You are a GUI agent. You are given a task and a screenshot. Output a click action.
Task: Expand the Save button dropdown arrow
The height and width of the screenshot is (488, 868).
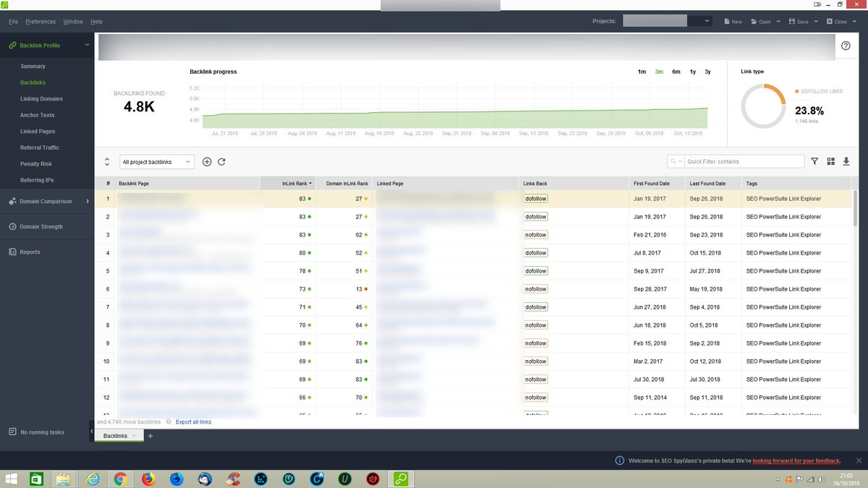pyautogui.click(x=816, y=22)
